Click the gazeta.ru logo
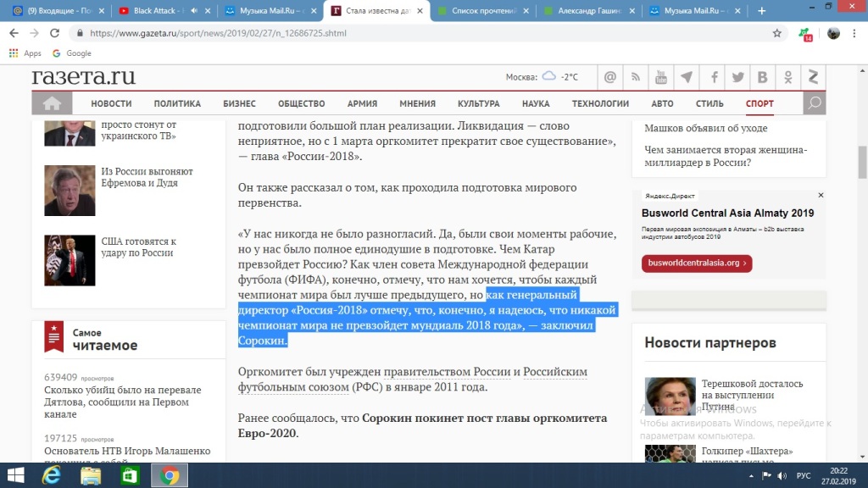Viewport: 868px width, 488px height. (x=84, y=77)
